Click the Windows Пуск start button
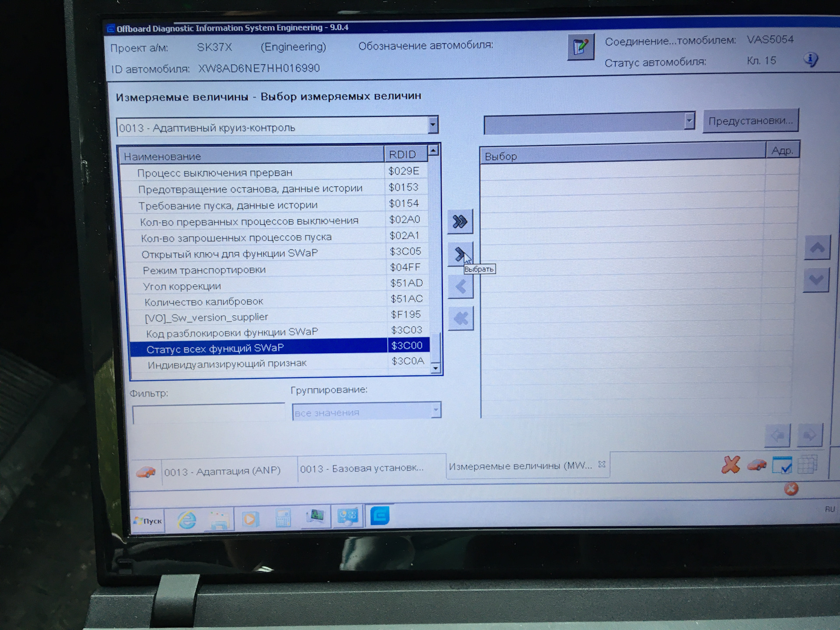This screenshot has width=840, height=630. pyautogui.click(x=148, y=521)
